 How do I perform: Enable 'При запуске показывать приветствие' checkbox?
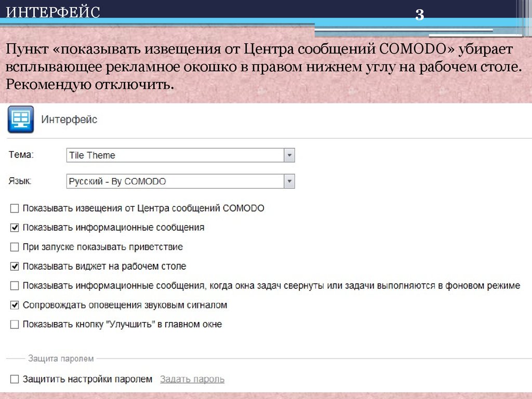coord(15,247)
